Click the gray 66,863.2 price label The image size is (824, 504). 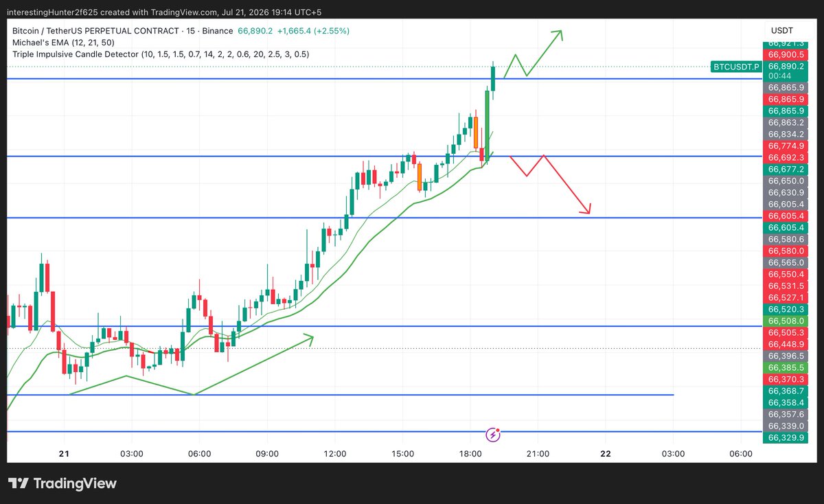786,122
